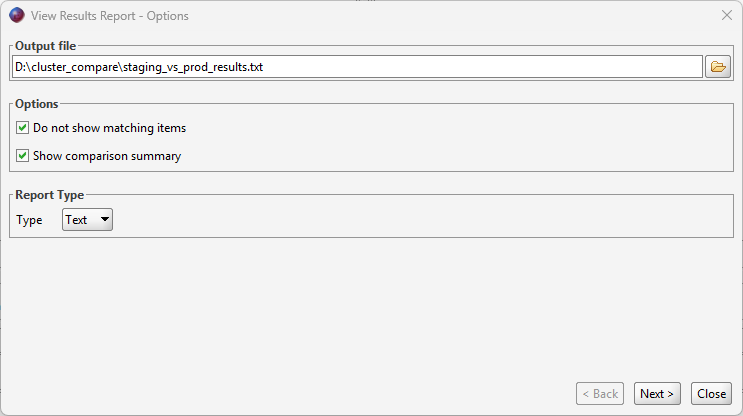Click the Do not show matching items label
Image resolution: width=743 pixels, height=416 pixels.
coord(109,128)
